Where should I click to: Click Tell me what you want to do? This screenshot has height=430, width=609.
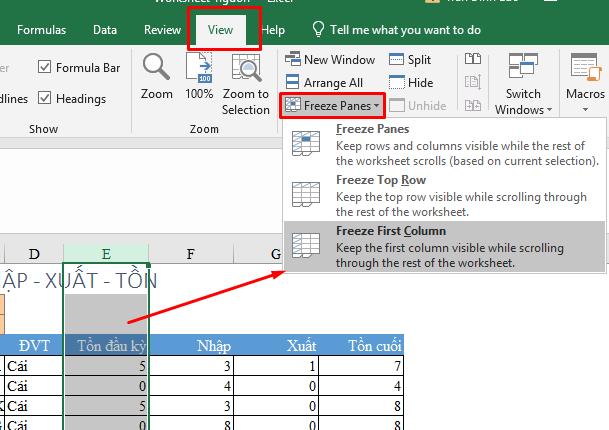pyautogui.click(x=405, y=30)
